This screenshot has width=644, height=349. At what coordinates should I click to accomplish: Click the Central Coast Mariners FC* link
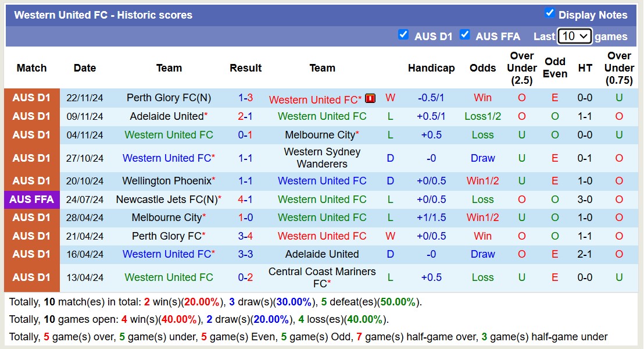[322, 277]
